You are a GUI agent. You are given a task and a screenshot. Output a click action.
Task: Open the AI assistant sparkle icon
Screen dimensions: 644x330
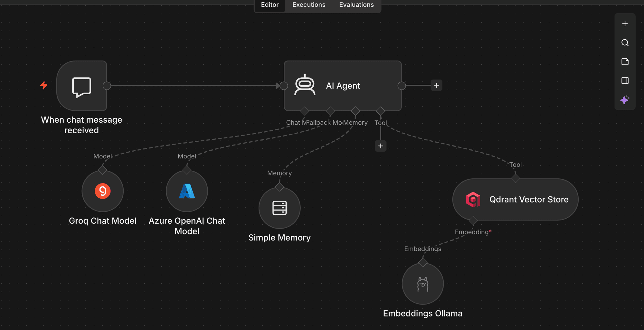coord(625,99)
